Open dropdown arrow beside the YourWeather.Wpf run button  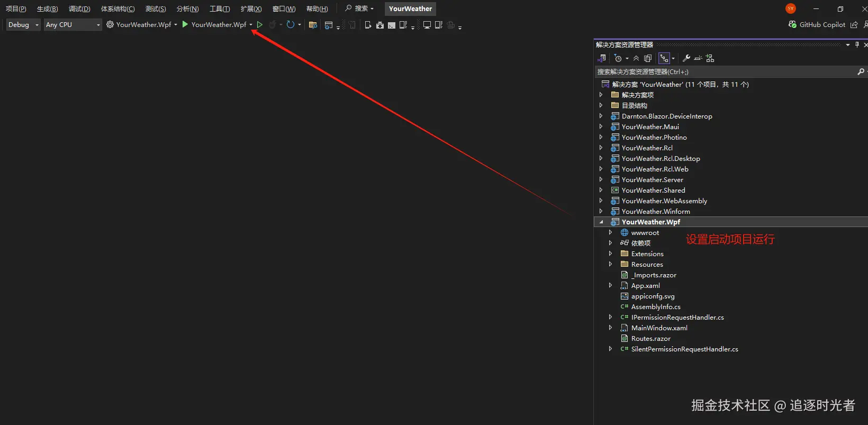(251, 25)
